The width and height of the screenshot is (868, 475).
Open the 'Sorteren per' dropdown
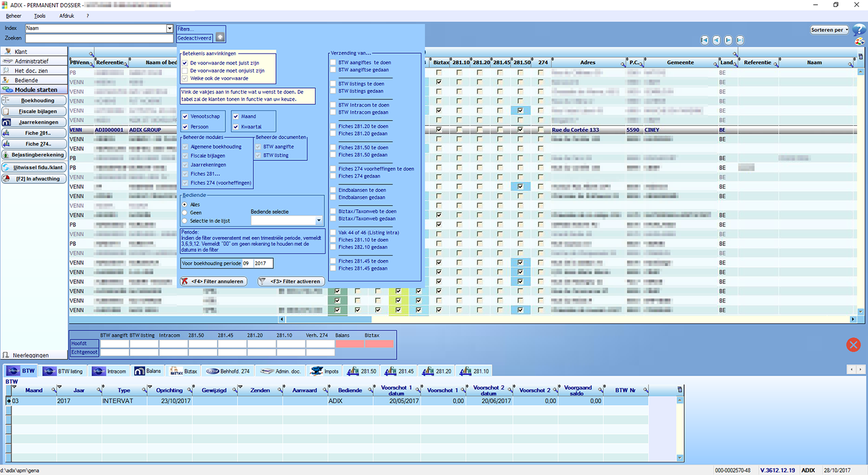tap(829, 30)
